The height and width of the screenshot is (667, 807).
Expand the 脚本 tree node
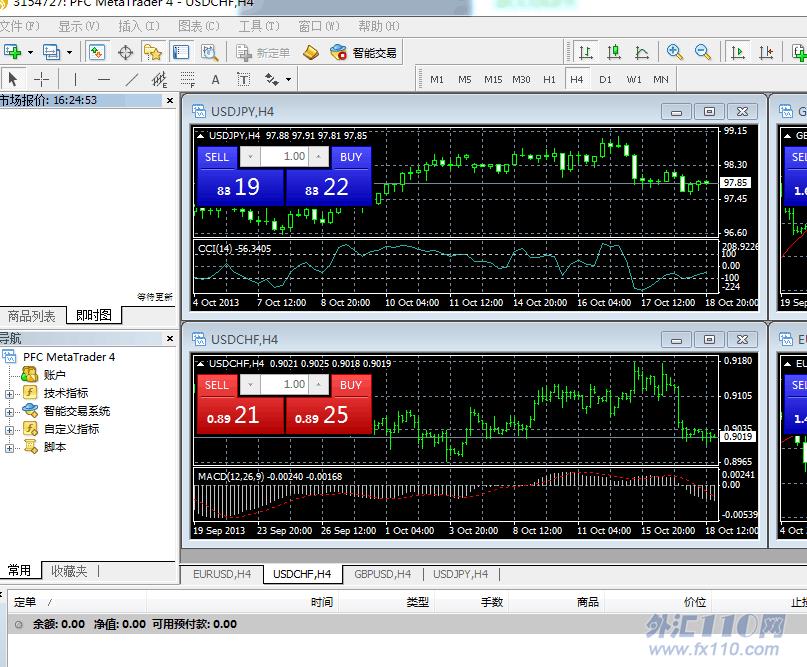9,448
